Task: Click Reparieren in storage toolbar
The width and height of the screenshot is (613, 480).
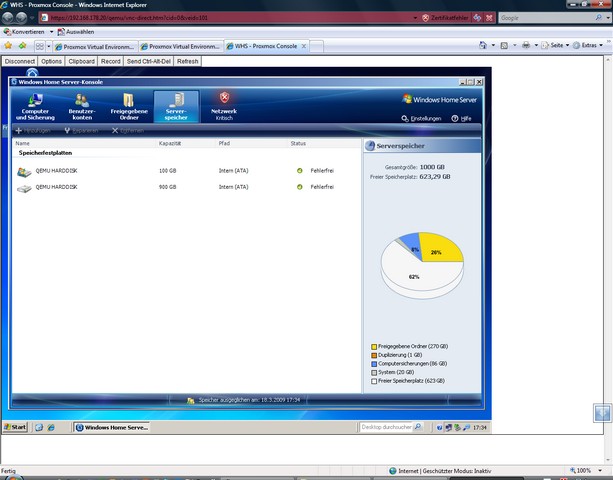Action: [x=81, y=131]
